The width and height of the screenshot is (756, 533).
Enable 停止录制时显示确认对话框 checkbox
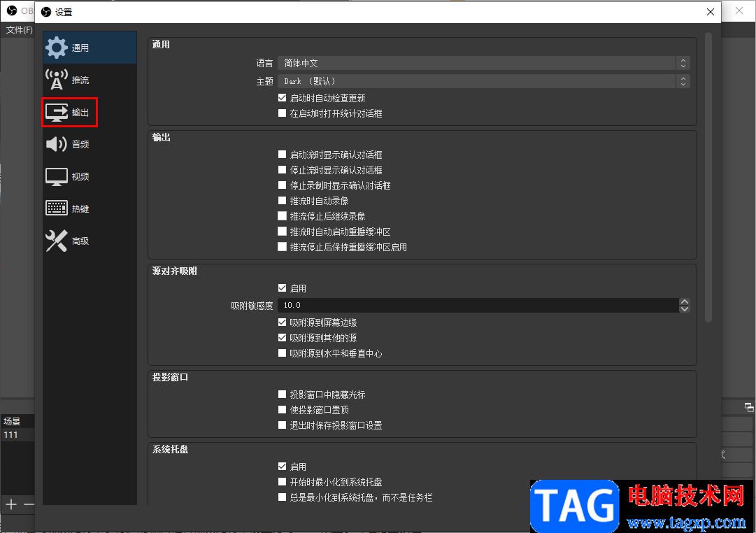tap(283, 185)
